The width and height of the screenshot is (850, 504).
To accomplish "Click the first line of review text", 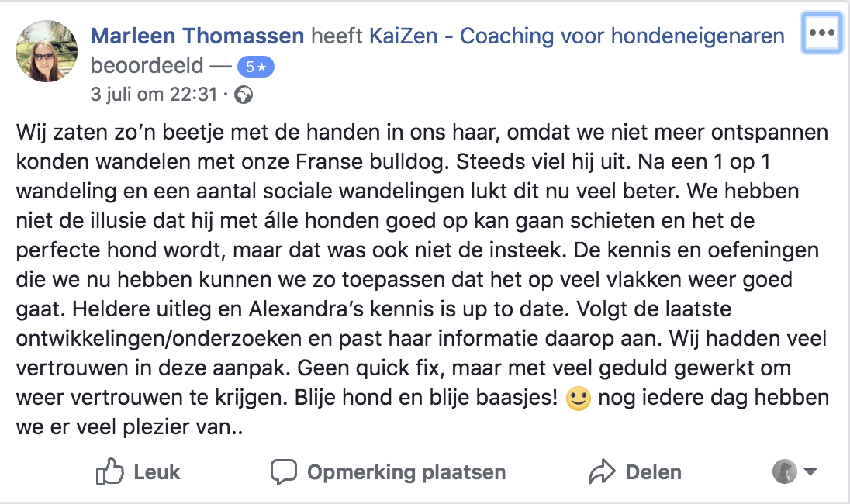I will [x=422, y=133].
